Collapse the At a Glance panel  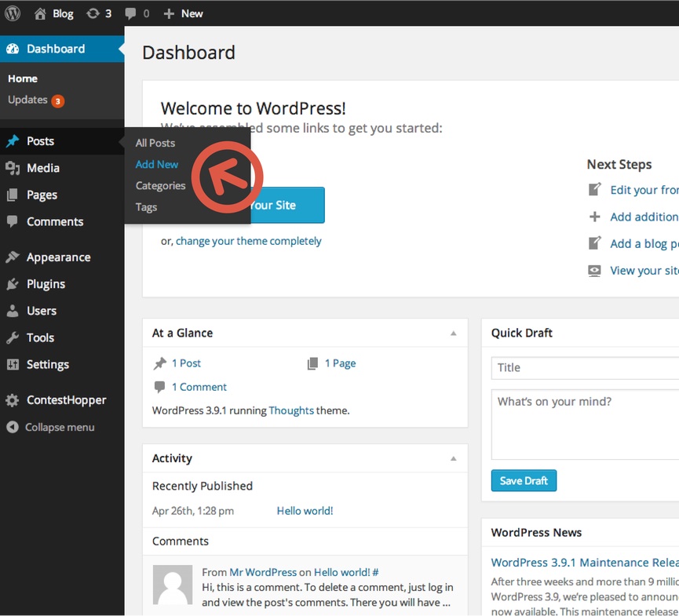click(453, 334)
